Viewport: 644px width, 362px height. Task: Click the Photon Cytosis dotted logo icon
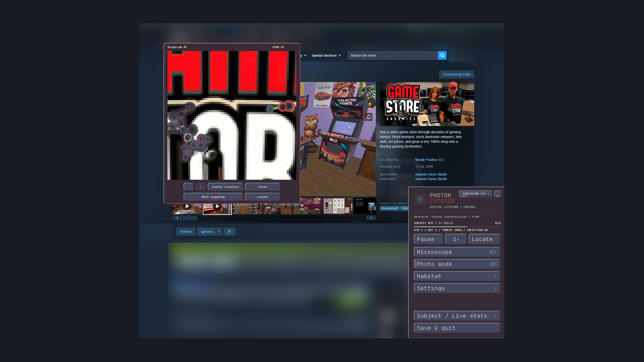[x=420, y=199]
